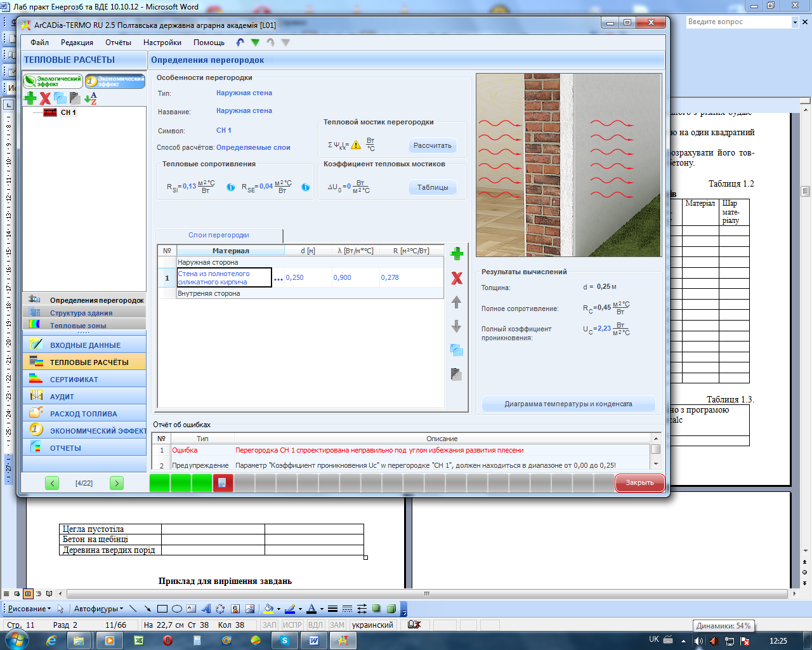This screenshot has width=812, height=650.
Task: Open the Настройки menu
Action: (x=162, y=43)
